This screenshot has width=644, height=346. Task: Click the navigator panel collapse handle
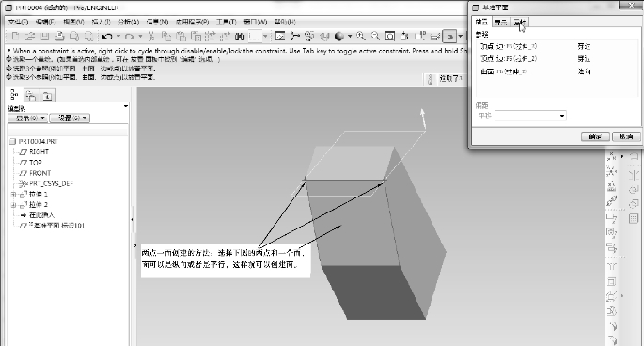click(x=133, y=219)
